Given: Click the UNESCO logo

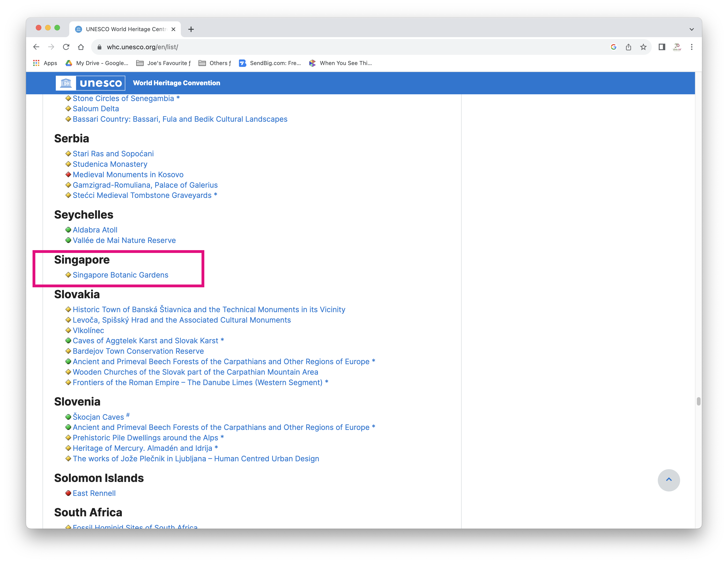Looking at the screenshot, I should [x=90, y=83].
